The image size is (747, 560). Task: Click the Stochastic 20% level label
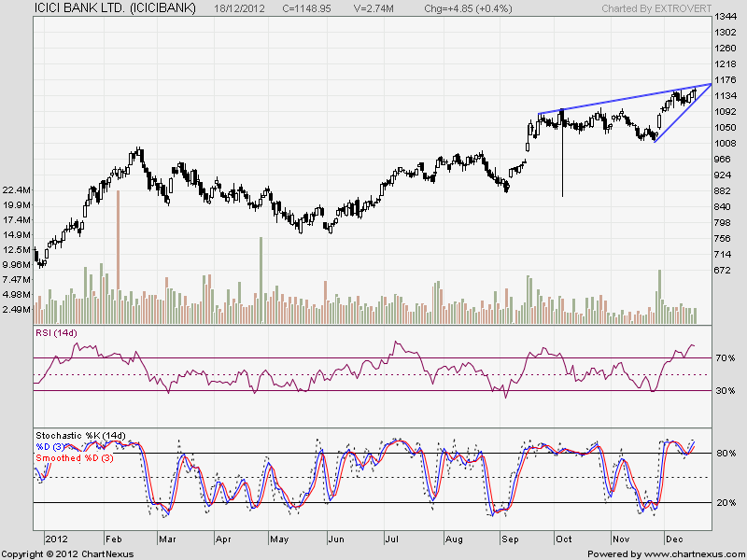[x=724, y=503]
